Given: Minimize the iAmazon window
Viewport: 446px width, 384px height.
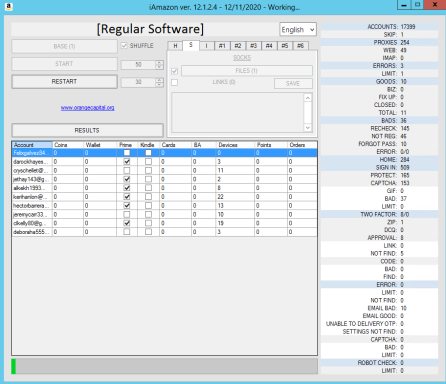Looking at the screenshot, I should (x=404, y=5).
